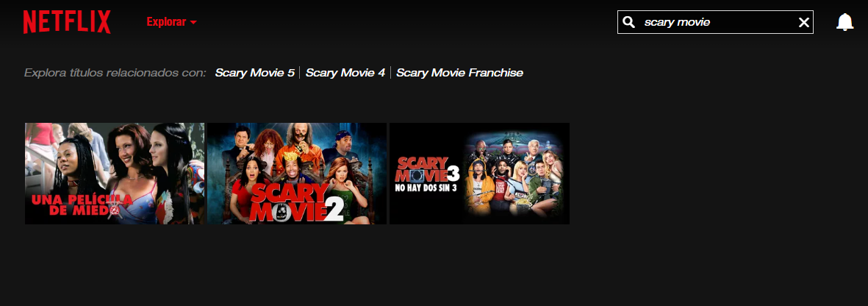868x306 pixels.
Task: Click the 'No hay dos sin 3' caption
Action: coord(424,188)
